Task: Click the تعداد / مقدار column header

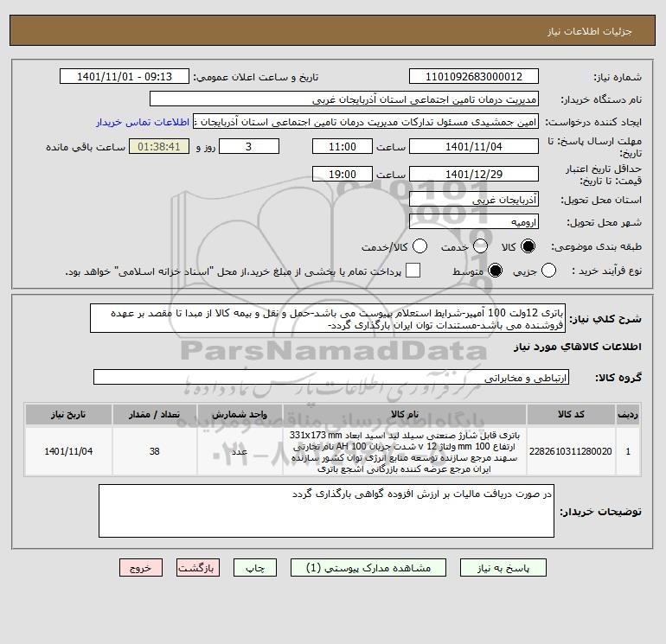Action: coord(155,414)
